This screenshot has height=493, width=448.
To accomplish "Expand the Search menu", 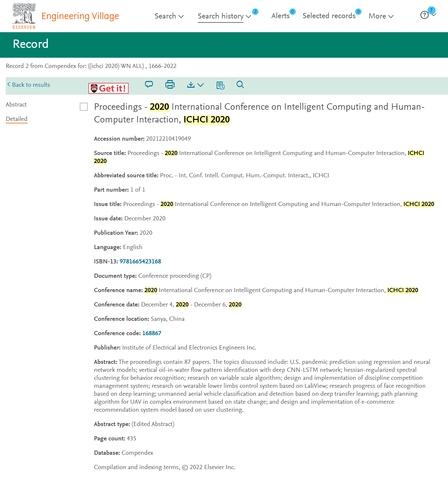I will [169, 16].
